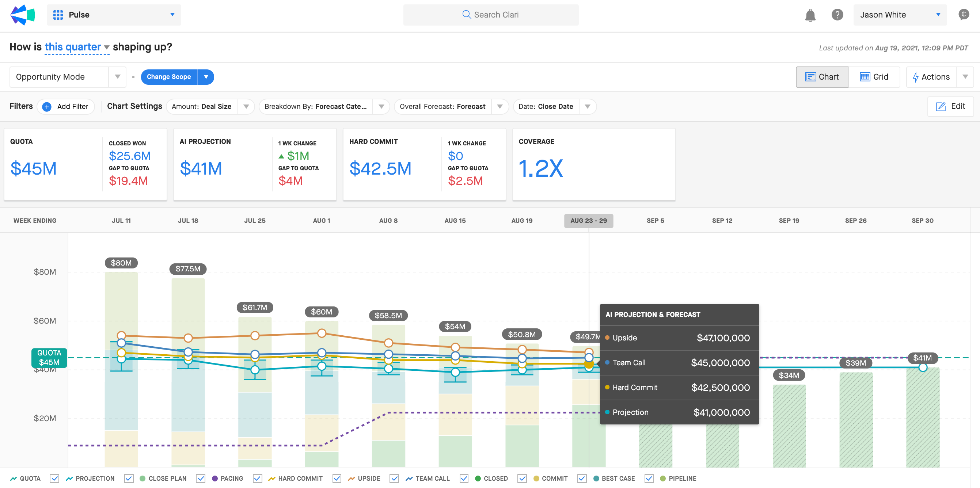Click the Pulse apps grid icon
The image size is (980, 488).
click(x=58, y=15)
